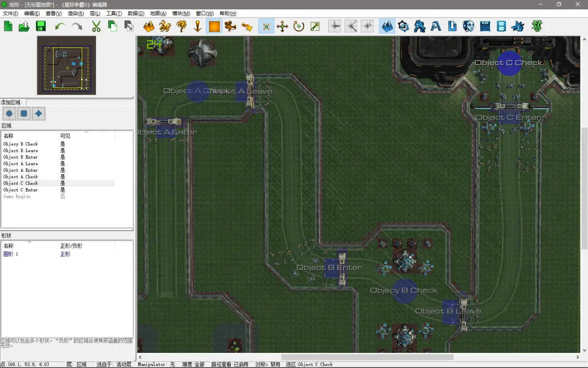The image size is (588, 368).
Task: Open the Import module icon
Action: (x=453, y=26)
